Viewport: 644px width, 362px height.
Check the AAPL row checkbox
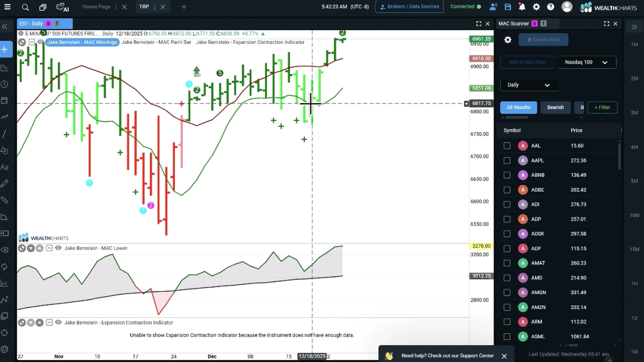pos(507,161)
